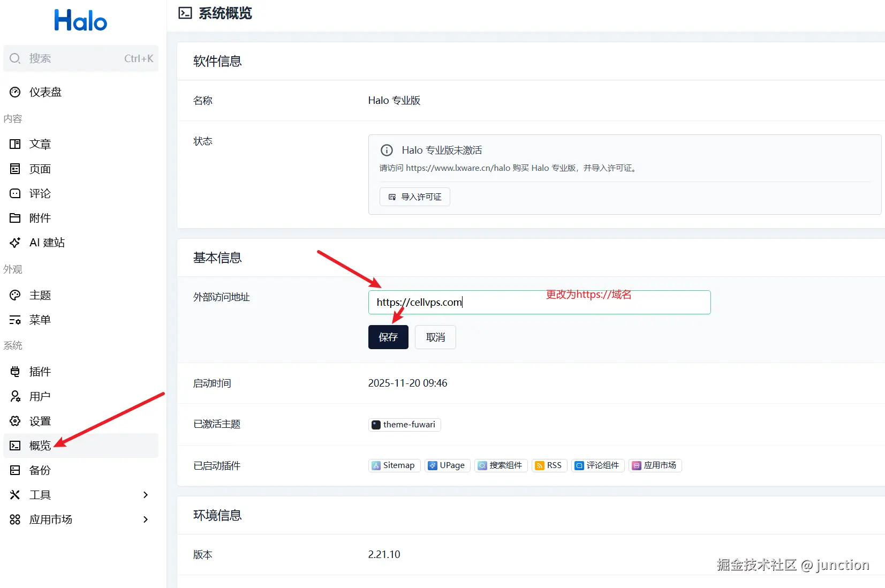
Task: Click the 导入许可证 button icon
Action: tap(392, 197)
